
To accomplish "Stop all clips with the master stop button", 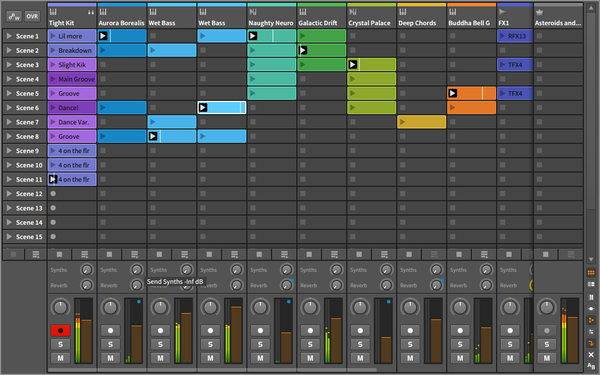I will [13, 254].
